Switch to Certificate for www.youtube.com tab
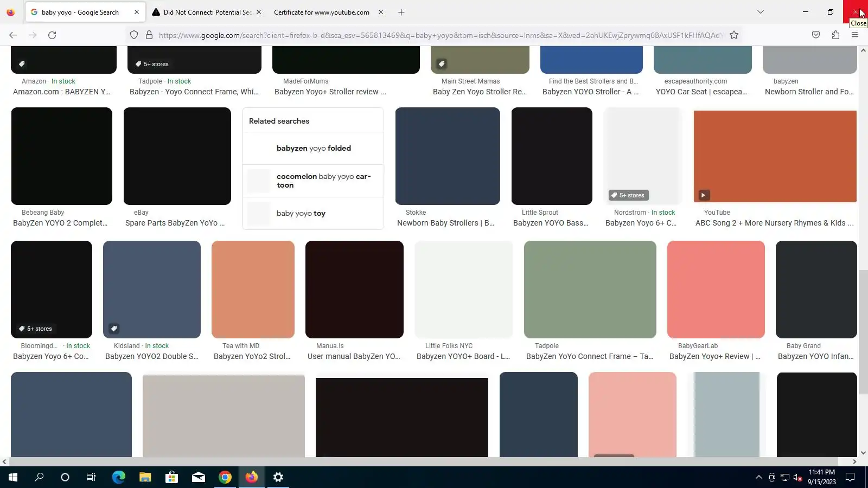 point(328,12)
